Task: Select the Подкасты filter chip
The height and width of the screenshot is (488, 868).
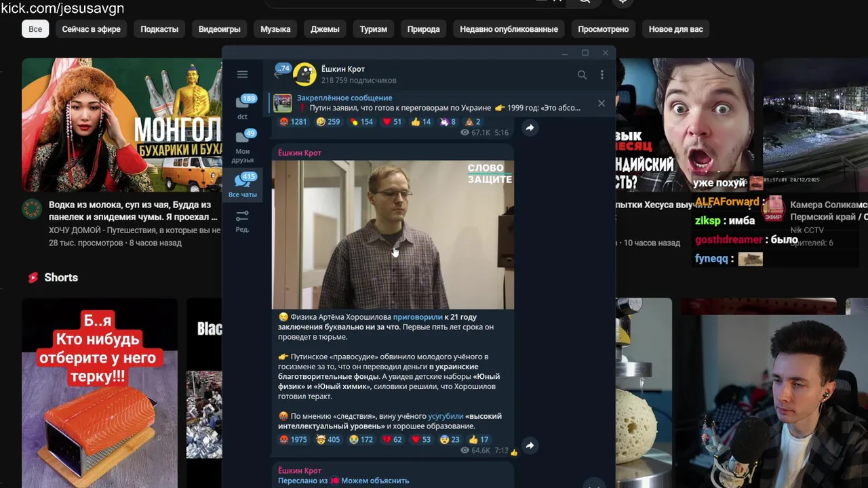Action: coord(159,29)
